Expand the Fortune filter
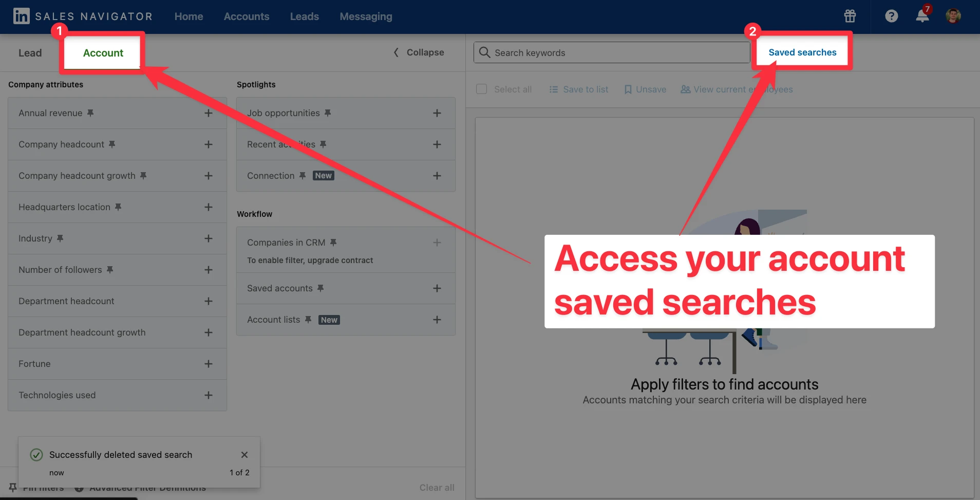The height and width of the screenshot is (500, 980). tap(208, 364)
